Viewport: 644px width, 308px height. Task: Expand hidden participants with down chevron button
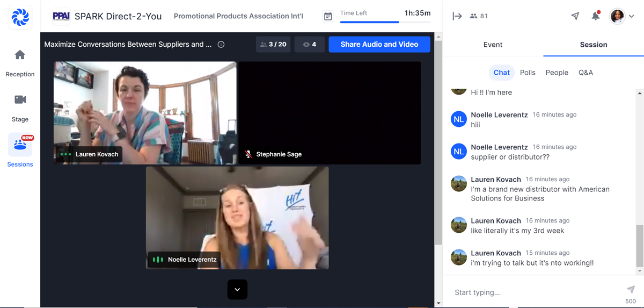click(x=237, y=289)
